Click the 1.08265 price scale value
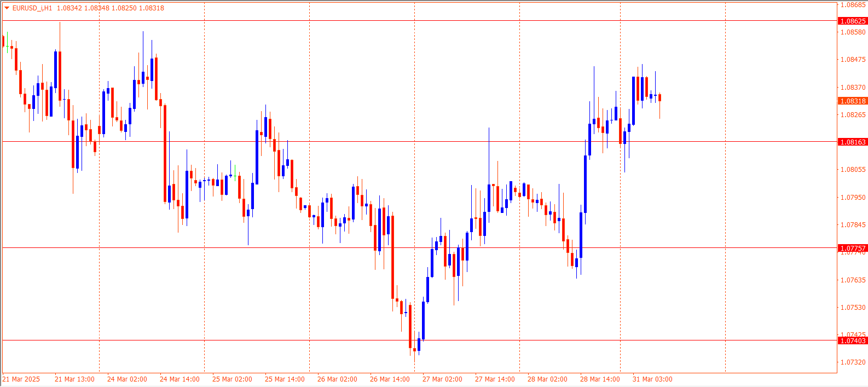This screenshot has height=387, width=868. click(853, 115)
